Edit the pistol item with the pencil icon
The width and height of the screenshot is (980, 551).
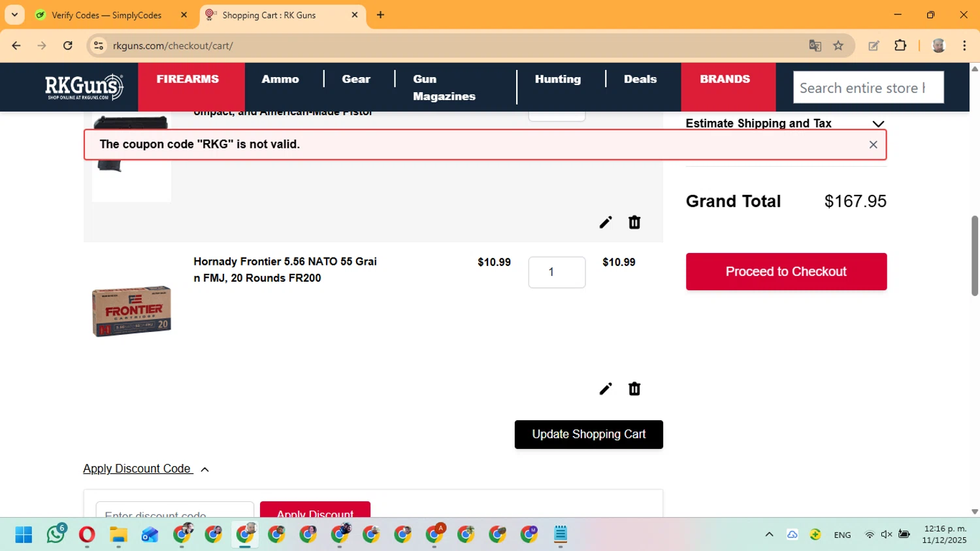tap(606, 222)
